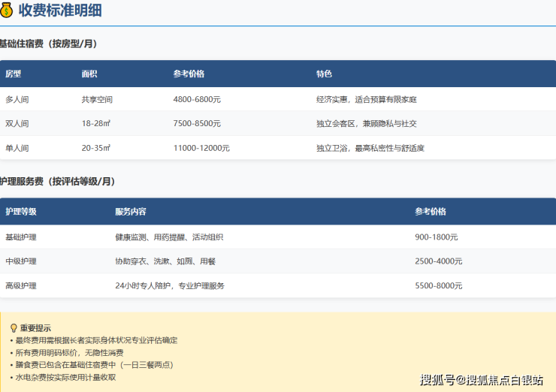Viewport: 556px width, 392px height.
Task: Select the 双人间 room type cell
Action: tap(17, 124)
